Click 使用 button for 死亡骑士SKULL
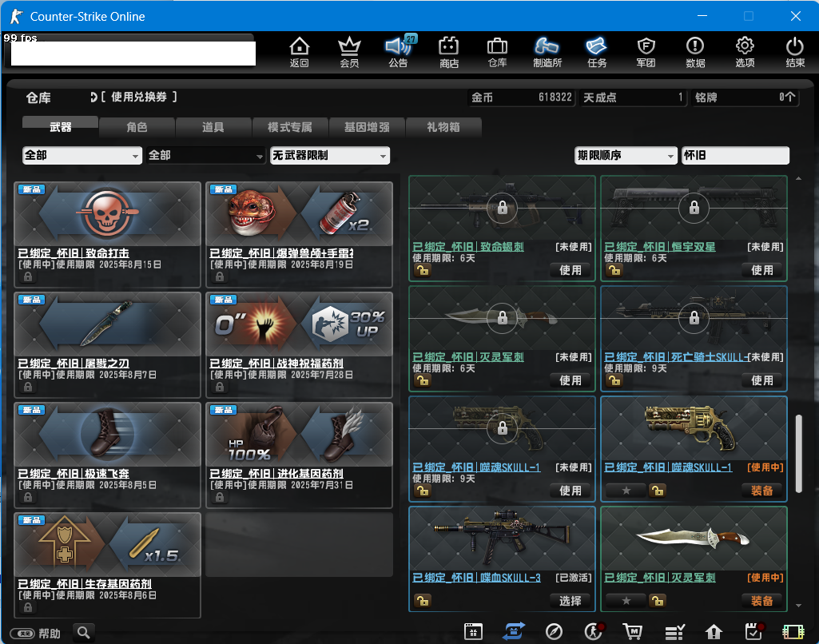Screen dimensions: 819x644 point(761,380)
